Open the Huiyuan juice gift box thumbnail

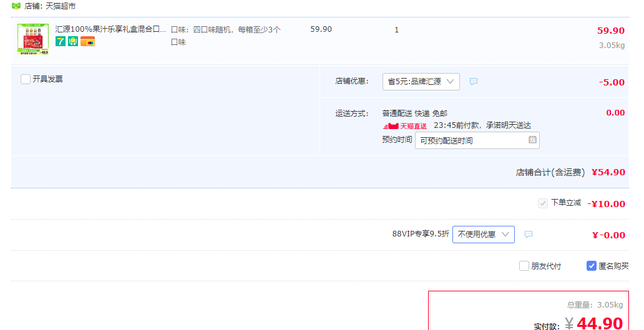(33, 39)
